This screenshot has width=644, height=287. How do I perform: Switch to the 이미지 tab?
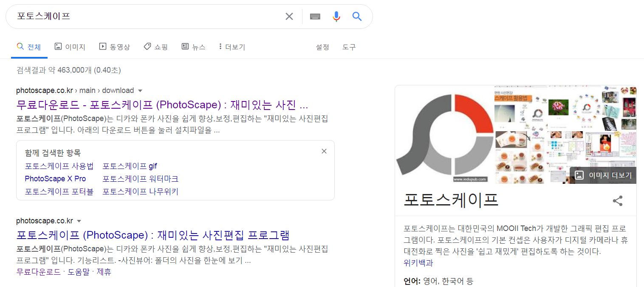(70, 47)
